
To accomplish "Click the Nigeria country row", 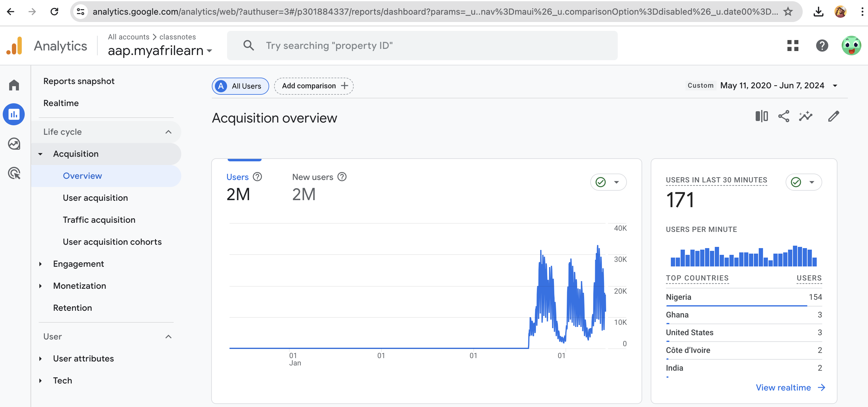I will click(744, 297).
